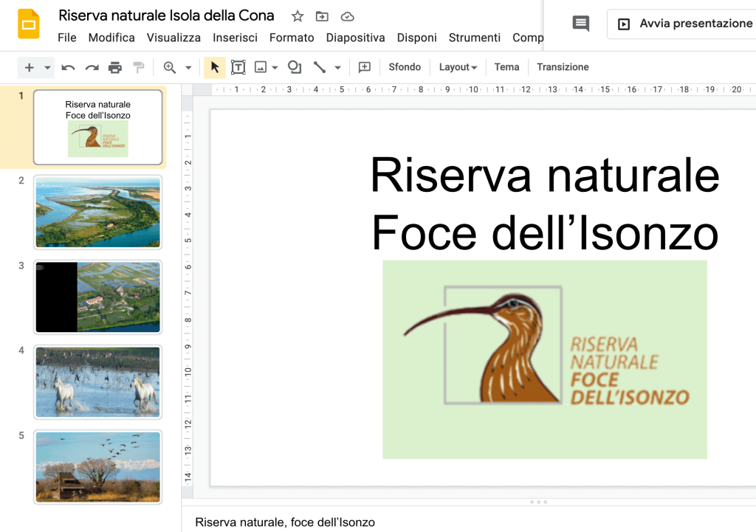Open comment history speech bubble
The width and height of the screenshot is (756, 532).
(x=581, y=24)
